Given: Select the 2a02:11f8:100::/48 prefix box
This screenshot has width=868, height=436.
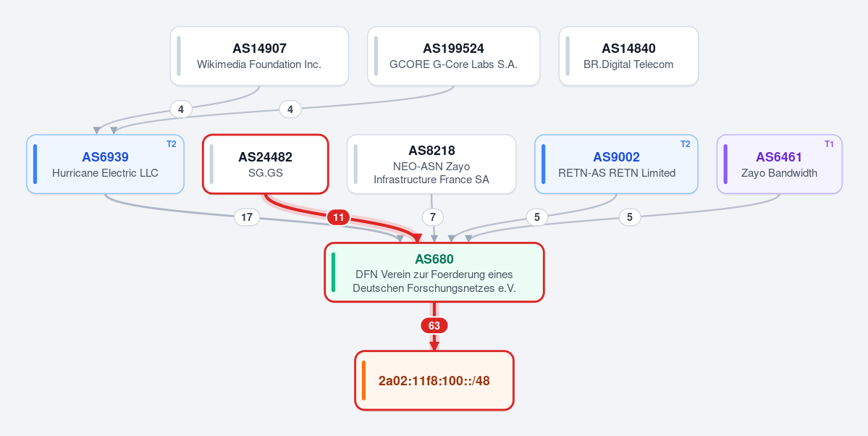Looking at the screenshot, I should point(434,381).
